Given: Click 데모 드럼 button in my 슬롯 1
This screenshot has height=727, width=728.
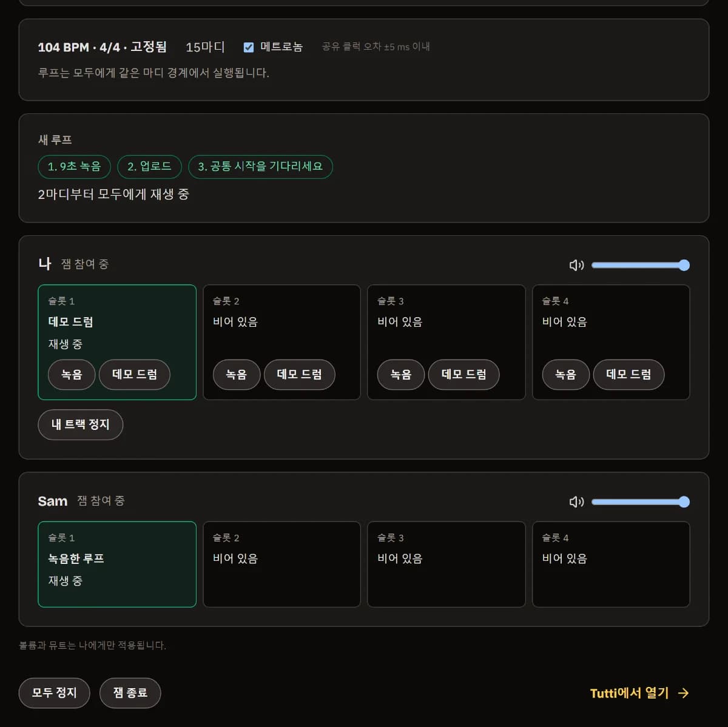Looking at the screenshot, I should 135,374.
